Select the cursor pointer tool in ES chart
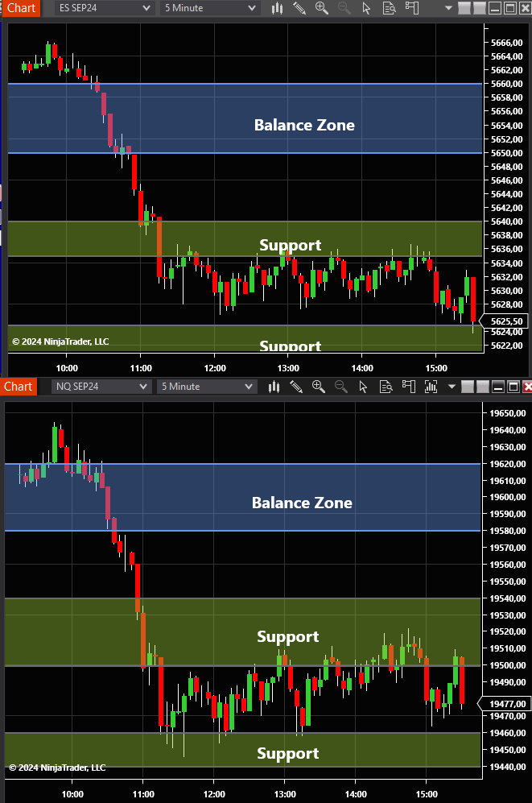 [x=366, y=8]
